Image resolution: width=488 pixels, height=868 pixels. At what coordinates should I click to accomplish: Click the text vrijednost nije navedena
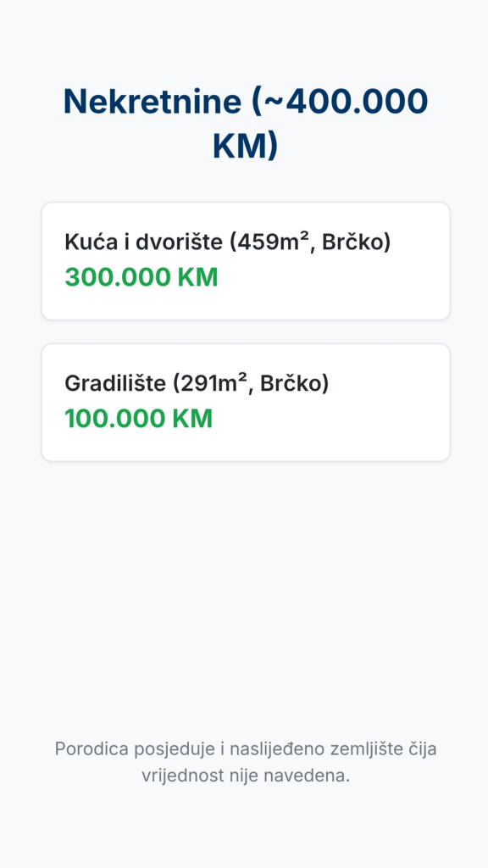[x=245, y=775]
